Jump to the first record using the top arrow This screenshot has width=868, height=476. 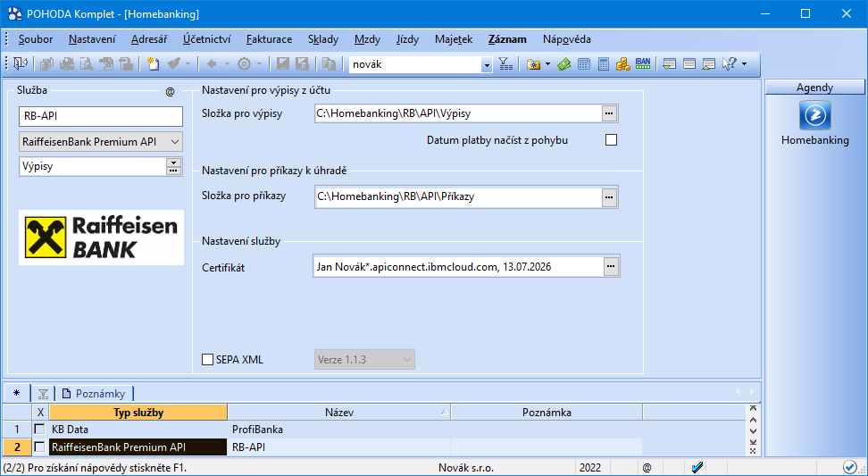(x=752, y=409)
